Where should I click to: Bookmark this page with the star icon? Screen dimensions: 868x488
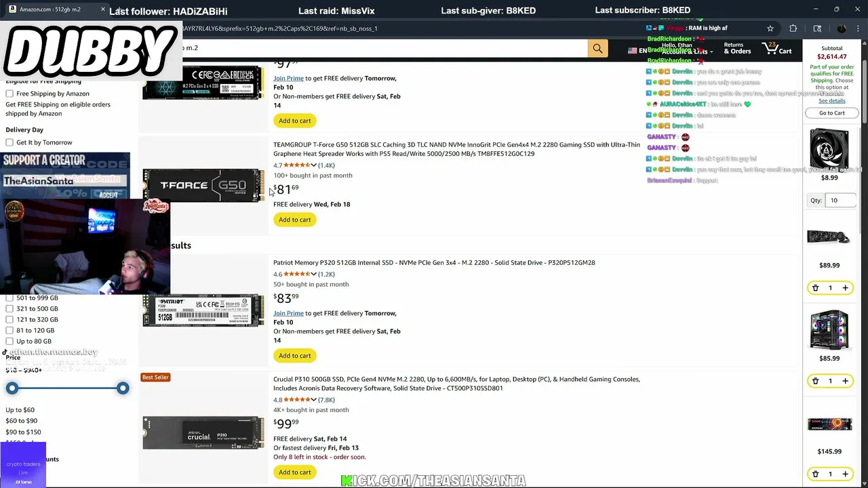click(x=770, y=28)
